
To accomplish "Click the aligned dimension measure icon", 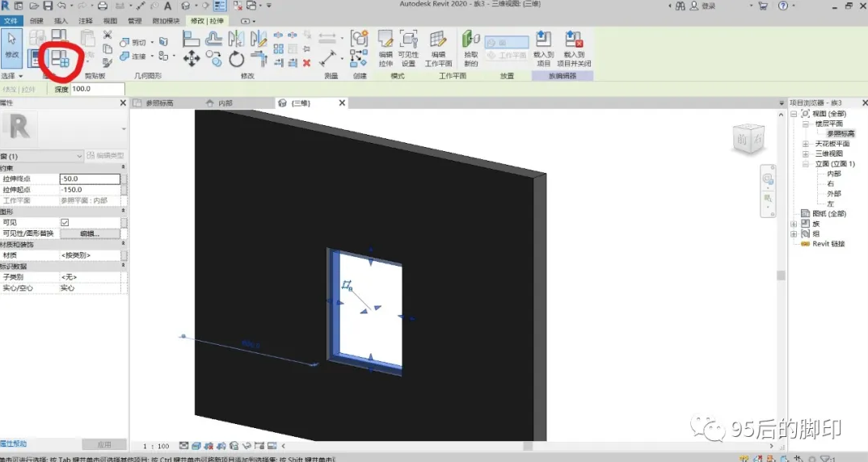I will pos(327,58).
